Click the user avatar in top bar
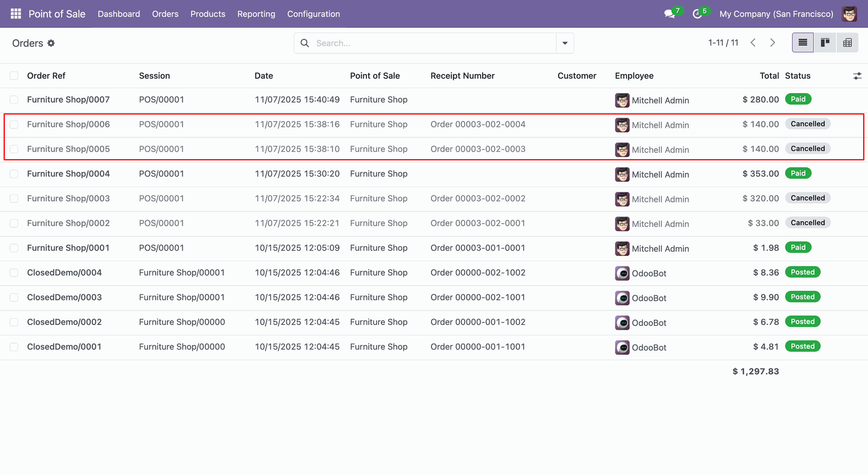The image size is (868, 475). [849, 14]
